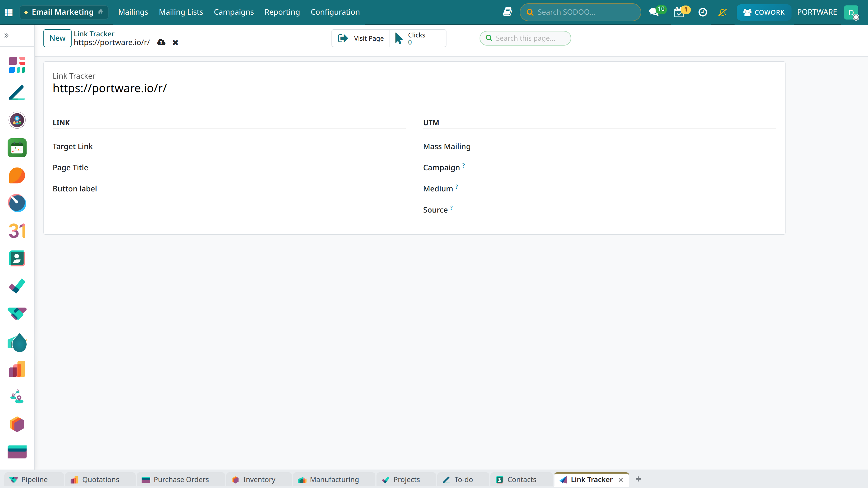This screenshot has width=868, height=488.
Task: Open the Clicks stat button
Action: pyautogui.click(x=418, y=38)
